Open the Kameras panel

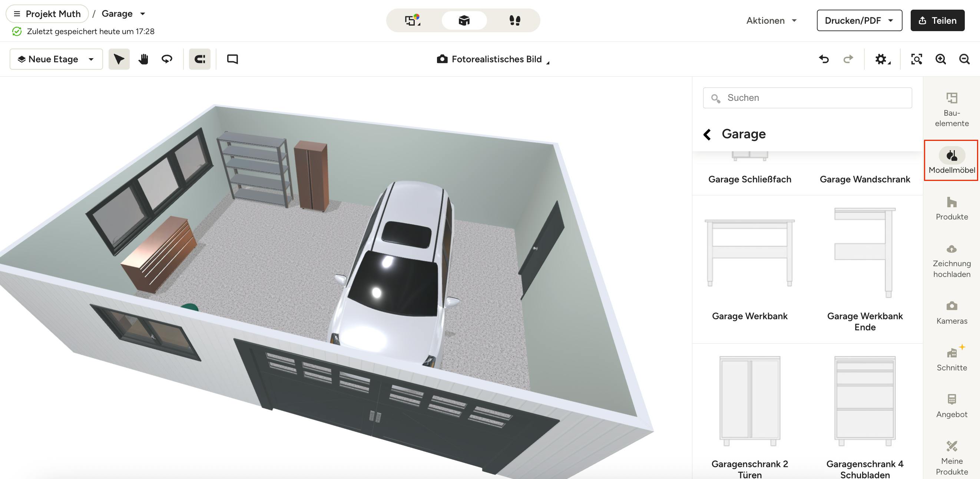click(951, 313)
